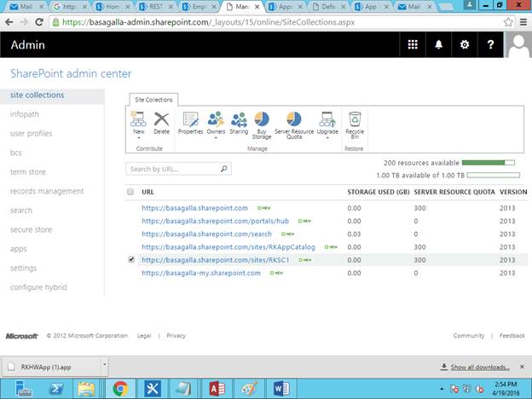Viewport: 532px width, 399px height.
Task: Open the Chrome menu icon
Action: coord(523,22)
